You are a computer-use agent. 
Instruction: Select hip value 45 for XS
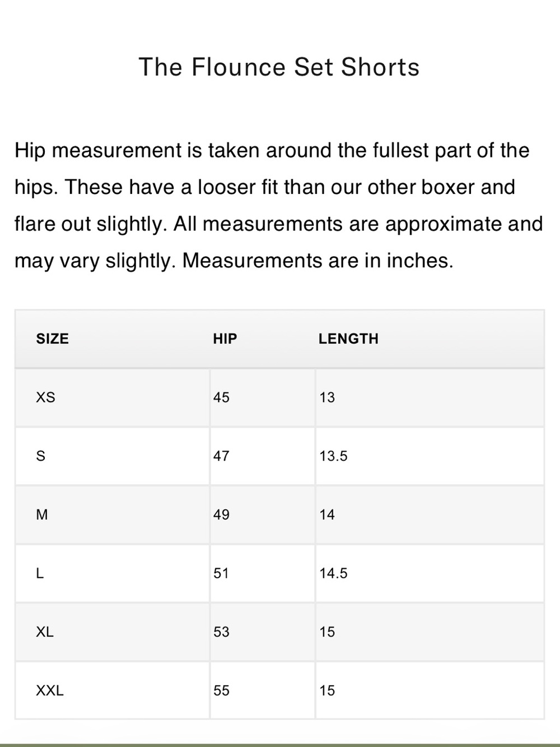(221, 397)
